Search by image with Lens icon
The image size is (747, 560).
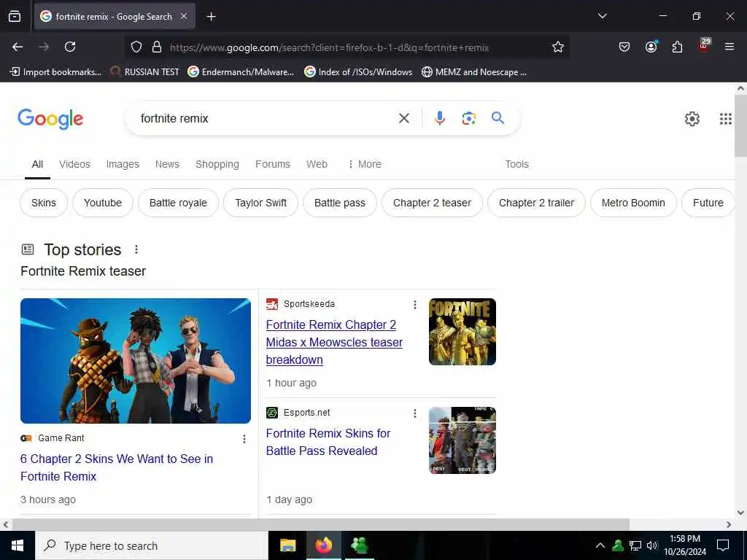click(x=469, y=118)
